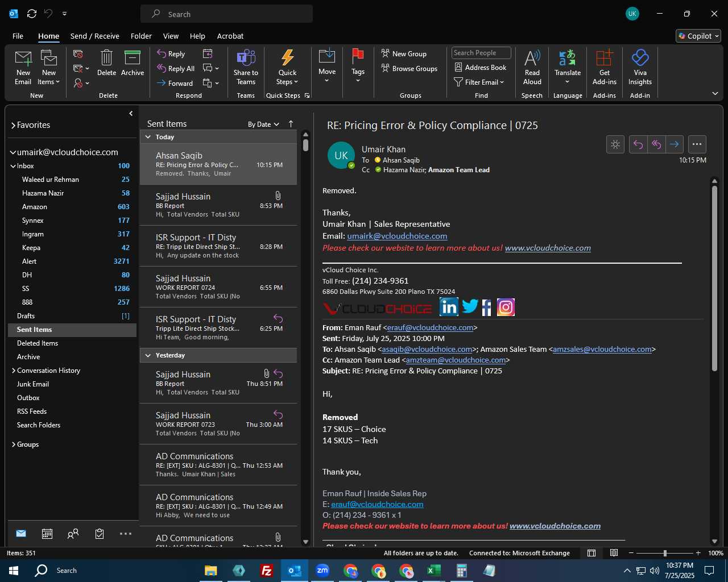Click reading pane Reply All arrows icon

click(x=656, y=144)
